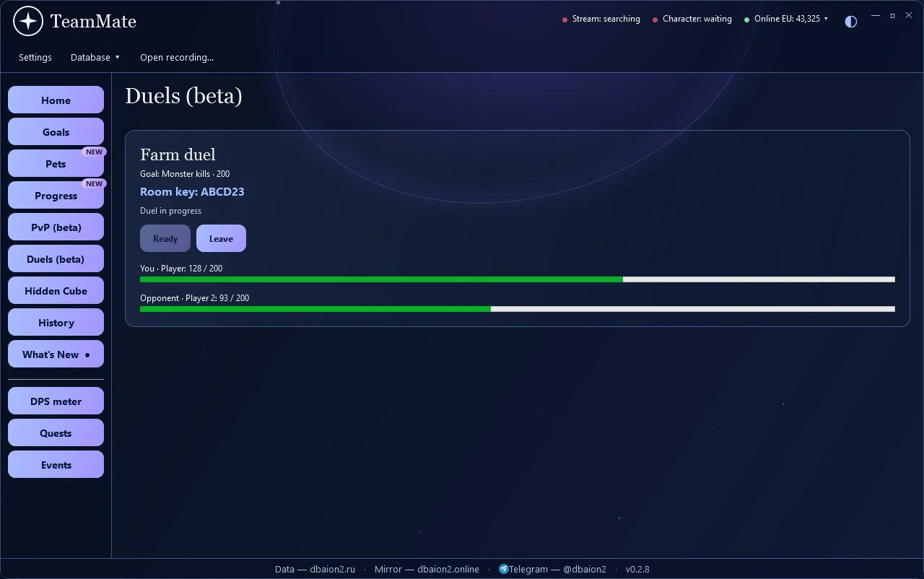Maximize the TeamMate window
The width and height of the screenshot is (924, 579).
pyautogui.click(x=892, y=15)
